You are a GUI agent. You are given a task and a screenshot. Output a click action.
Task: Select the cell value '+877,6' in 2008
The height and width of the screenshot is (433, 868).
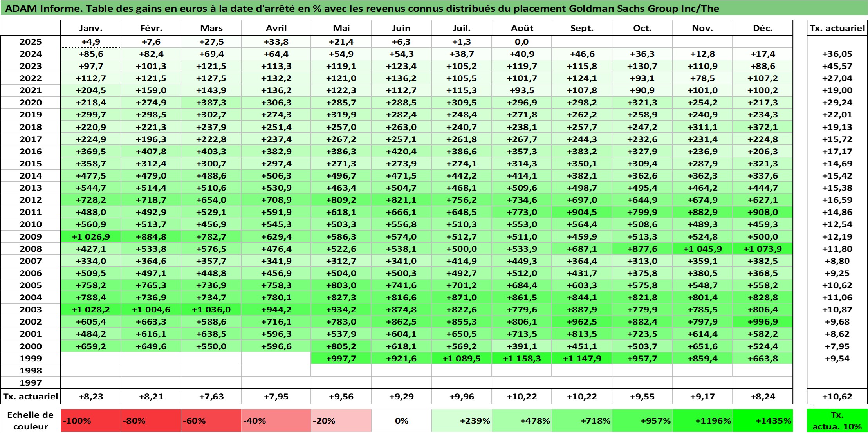point(642,249)
